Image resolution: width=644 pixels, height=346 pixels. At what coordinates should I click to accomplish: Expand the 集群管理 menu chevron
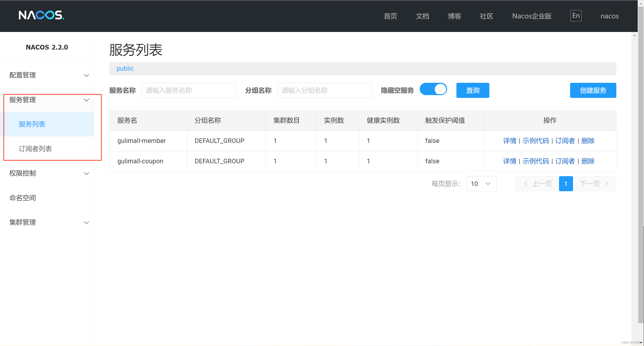click(87, 223)
